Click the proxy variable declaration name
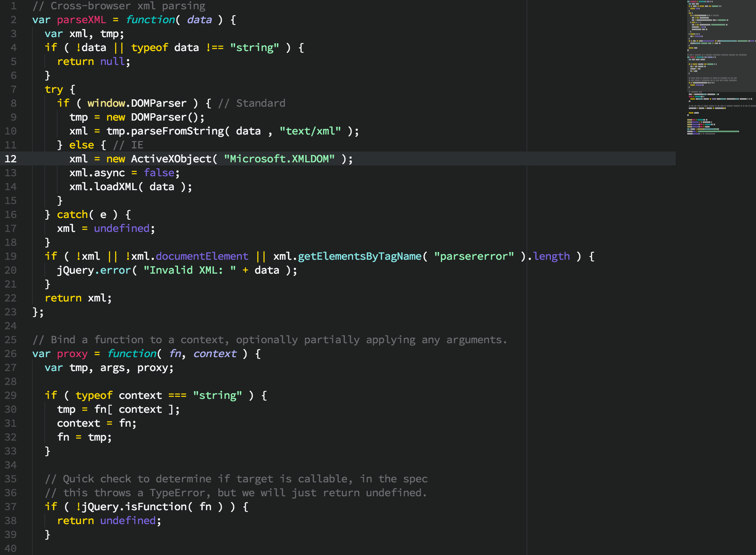 point(72,354)
